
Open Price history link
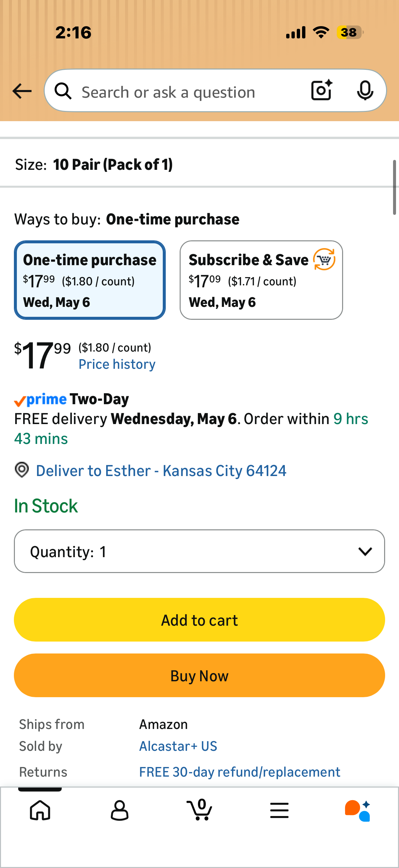(x=117, y=364)
